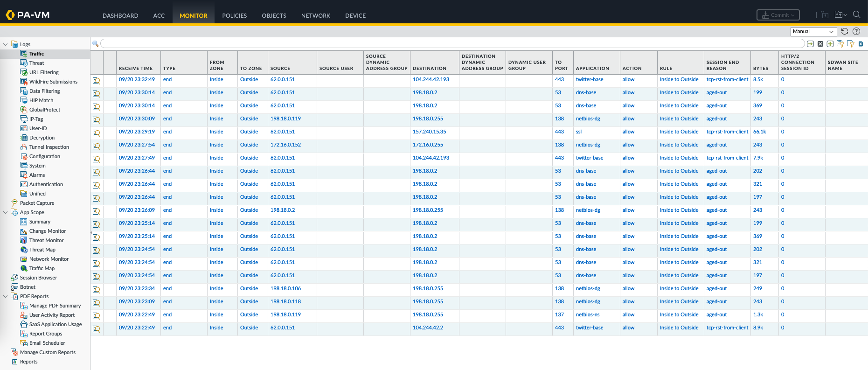Image resolution: width=868 pixels, height=370 pixels.
Task: Collapse the Logs tree node
Action: click(6, 44)
